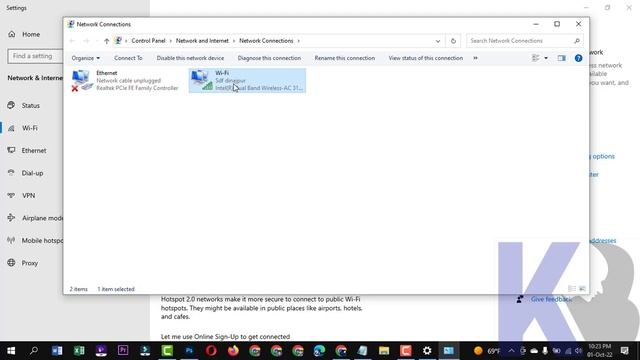The width and height of the screenshot is (640, 360).
Task: Click the Change your view icon
Action: pos(536,58)
